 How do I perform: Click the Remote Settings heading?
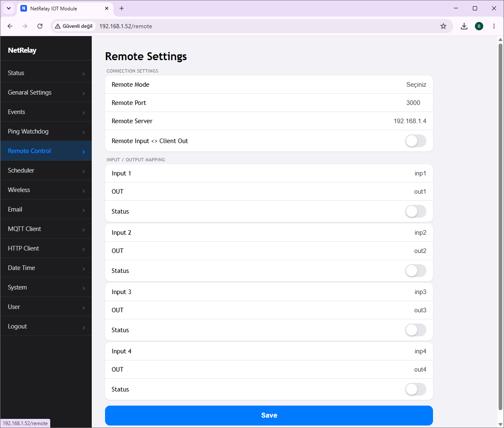[146, 56]
